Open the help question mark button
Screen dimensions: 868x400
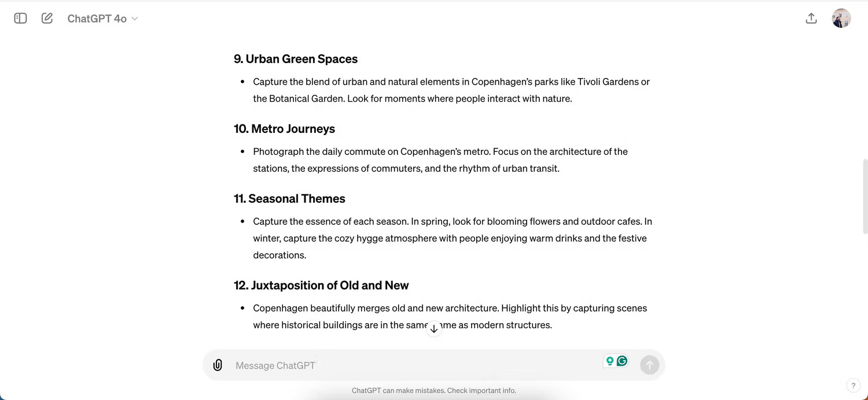pyautogui.click(x=853, y=386)
